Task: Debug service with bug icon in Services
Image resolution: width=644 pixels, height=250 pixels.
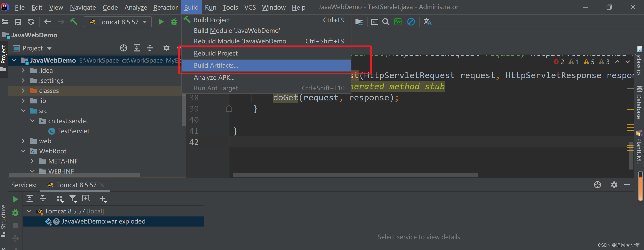Action: point(15,212)
